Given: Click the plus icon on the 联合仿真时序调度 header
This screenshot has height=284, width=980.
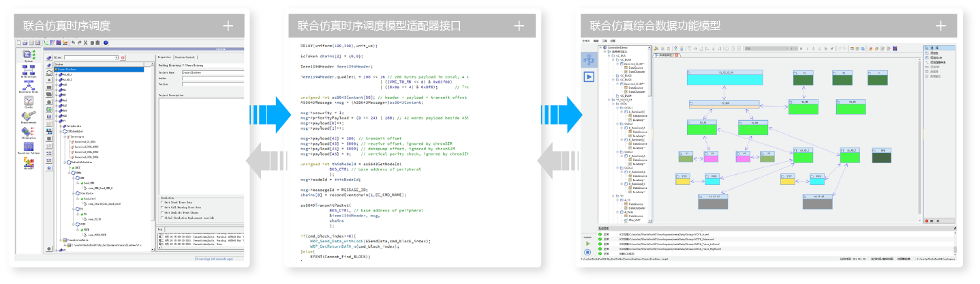Looking at the screenshot, I should [x=228, y=26].
